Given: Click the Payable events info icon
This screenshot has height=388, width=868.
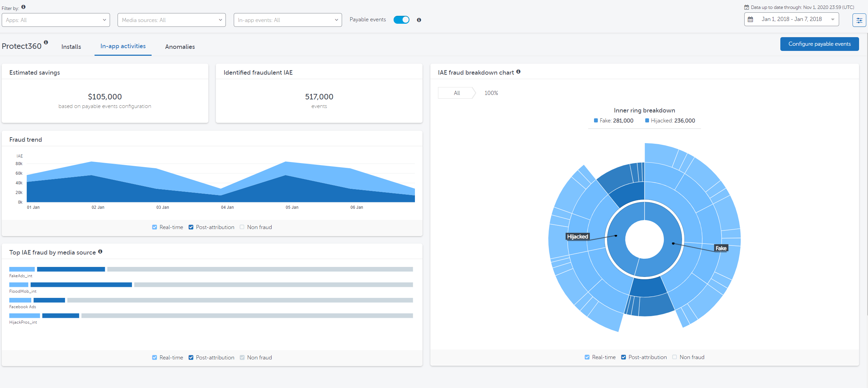Looking at the screenshot, I should (x=419, y=20).
